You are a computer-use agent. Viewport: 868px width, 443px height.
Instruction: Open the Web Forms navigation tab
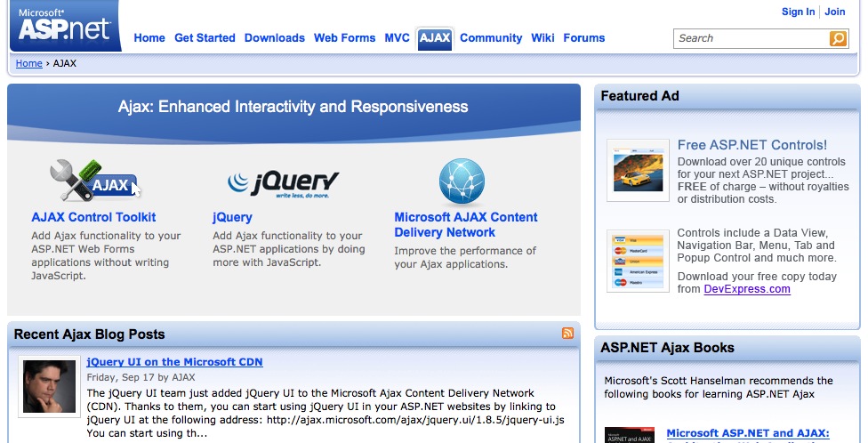pos(344,38)
